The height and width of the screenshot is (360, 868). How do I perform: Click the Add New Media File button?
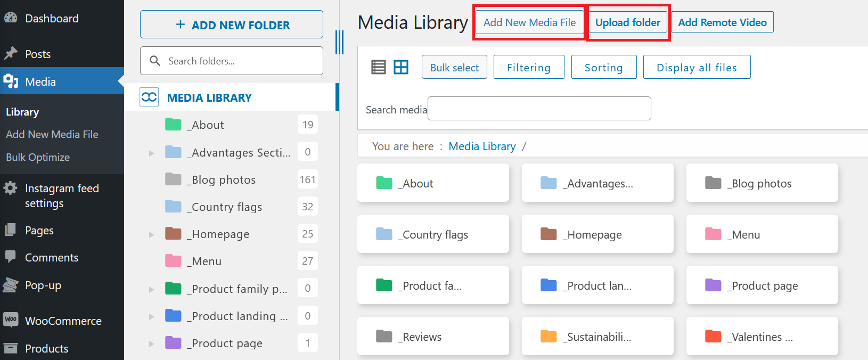[529, 22]
